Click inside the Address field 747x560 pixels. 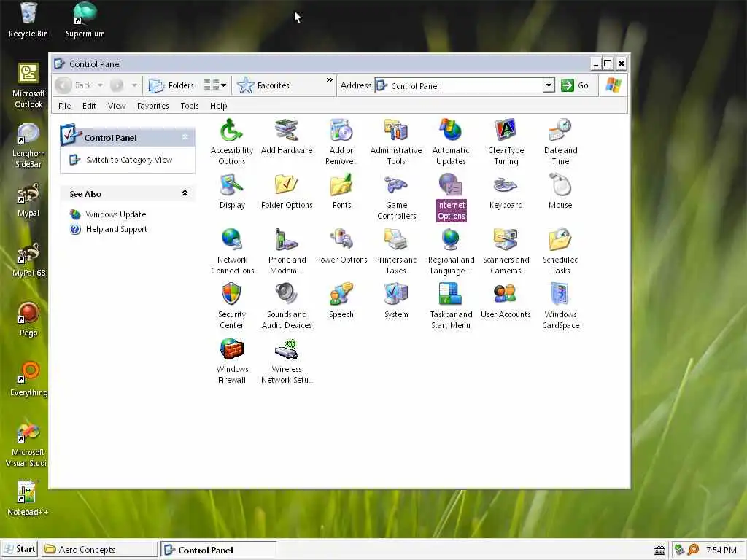(x=465, y=85)
